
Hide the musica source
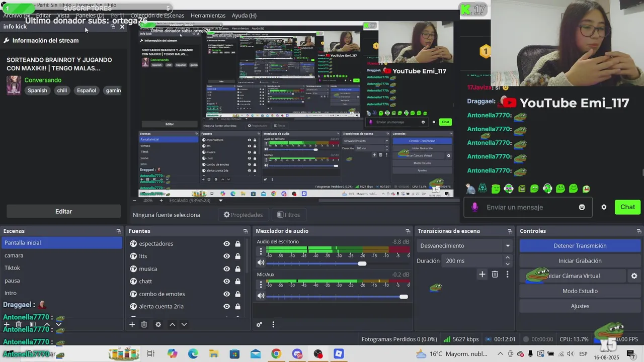coord(226,269)
